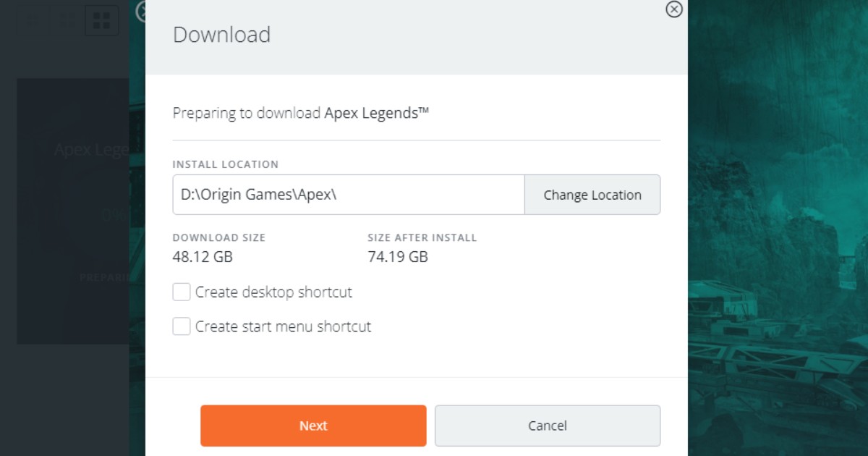Click the SIZE AFTER INSTALL label
The height and width of the screenshot is (456, 868).
coord(422,237)
